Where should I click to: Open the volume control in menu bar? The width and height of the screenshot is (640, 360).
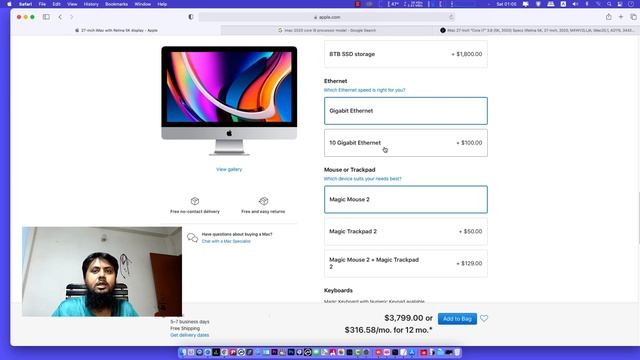pos(575,4)
